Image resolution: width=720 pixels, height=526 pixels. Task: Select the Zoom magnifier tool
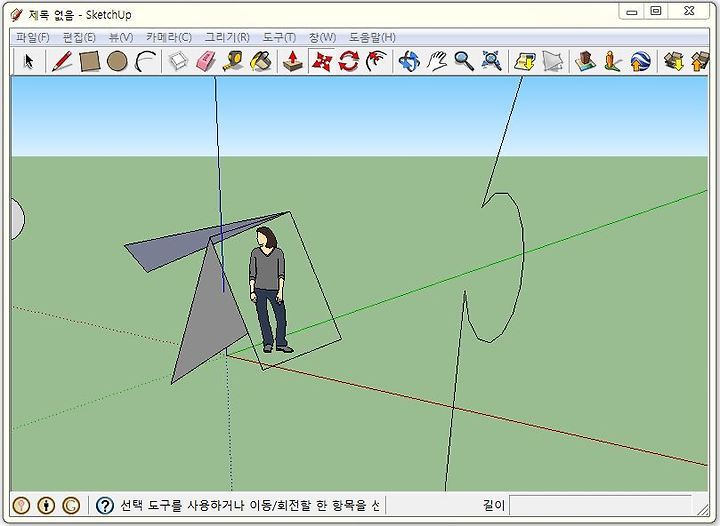pyautogui.click(x=464, y=61)
